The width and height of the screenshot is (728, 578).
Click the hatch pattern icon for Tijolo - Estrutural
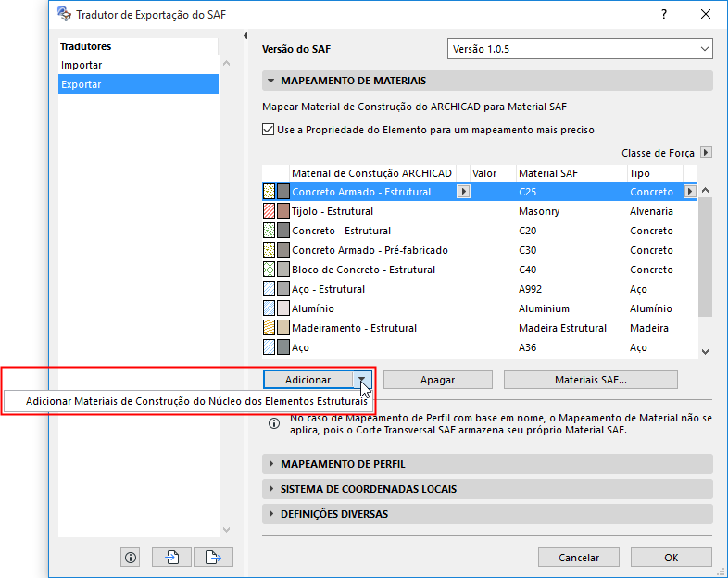pos(269,211)
